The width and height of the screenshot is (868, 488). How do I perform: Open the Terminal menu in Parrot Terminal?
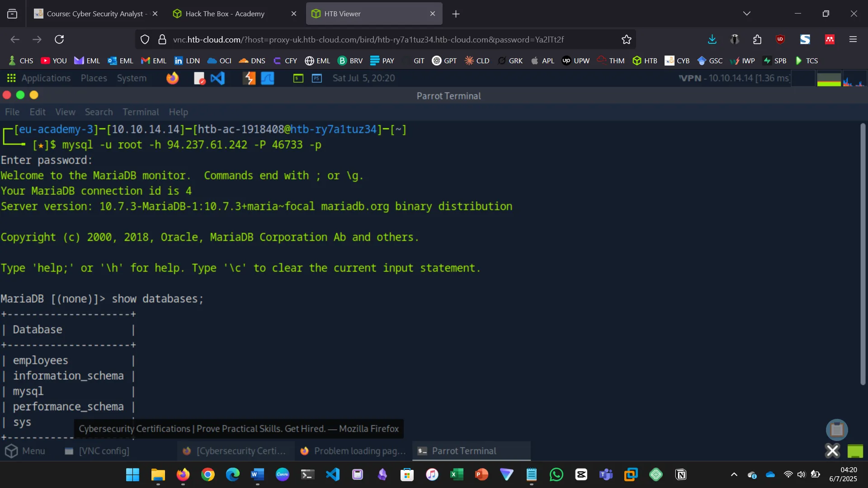point(141,112)
